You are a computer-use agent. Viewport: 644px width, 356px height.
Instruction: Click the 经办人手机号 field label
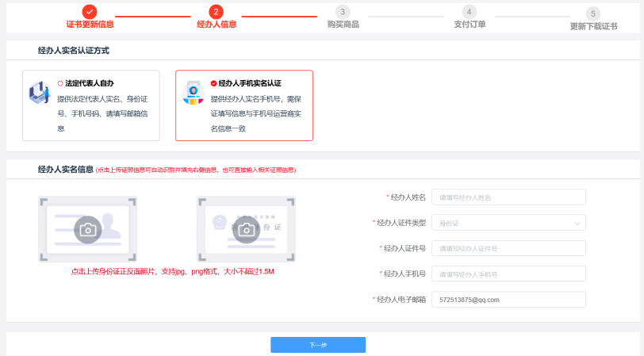(404, 274)
